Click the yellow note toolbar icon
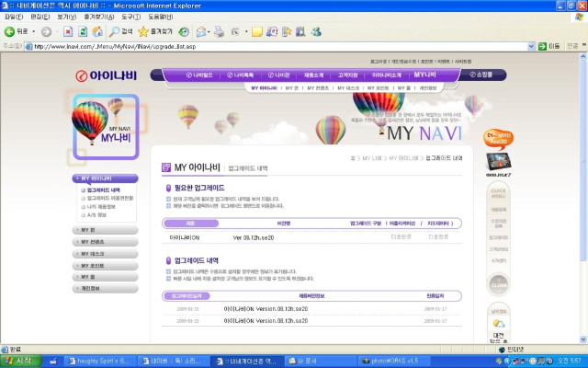Screen dimensions: 588x368 pyautogui.click(x=257, y=32)
